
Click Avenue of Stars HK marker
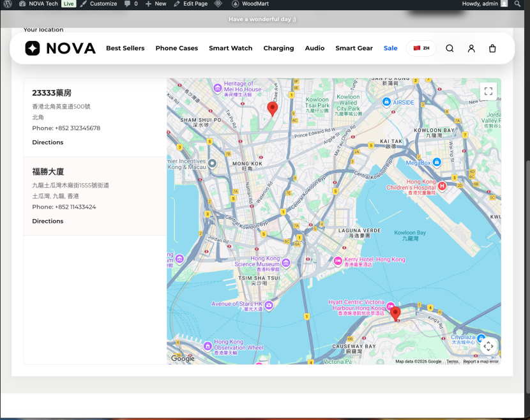(x=269, y=306)
